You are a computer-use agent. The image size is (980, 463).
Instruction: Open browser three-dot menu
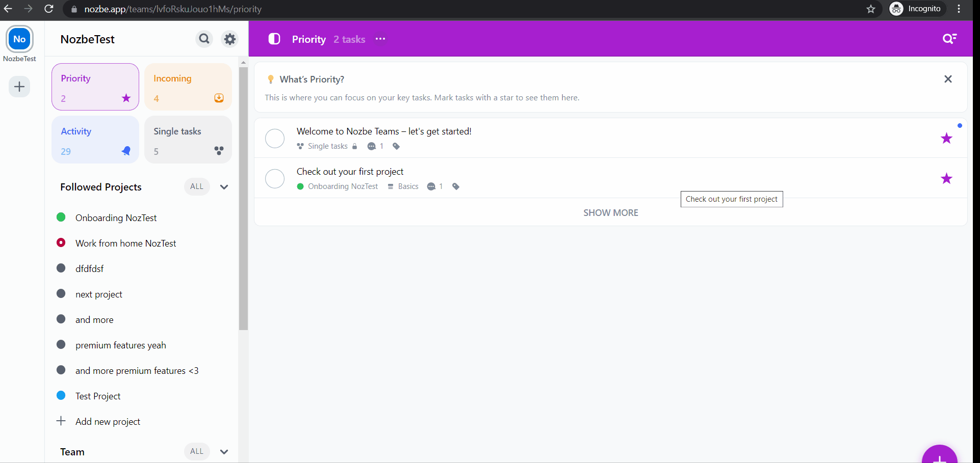tap(959, 9)
